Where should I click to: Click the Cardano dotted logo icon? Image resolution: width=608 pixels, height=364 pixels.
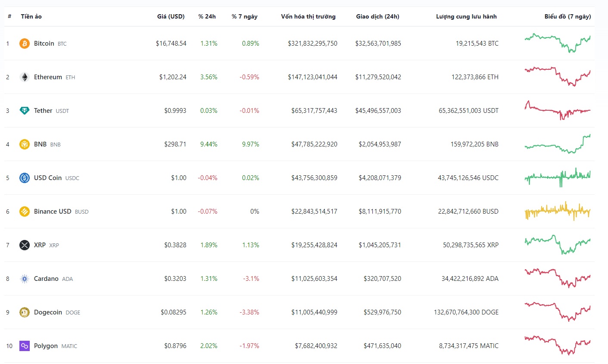click(25, 279)
